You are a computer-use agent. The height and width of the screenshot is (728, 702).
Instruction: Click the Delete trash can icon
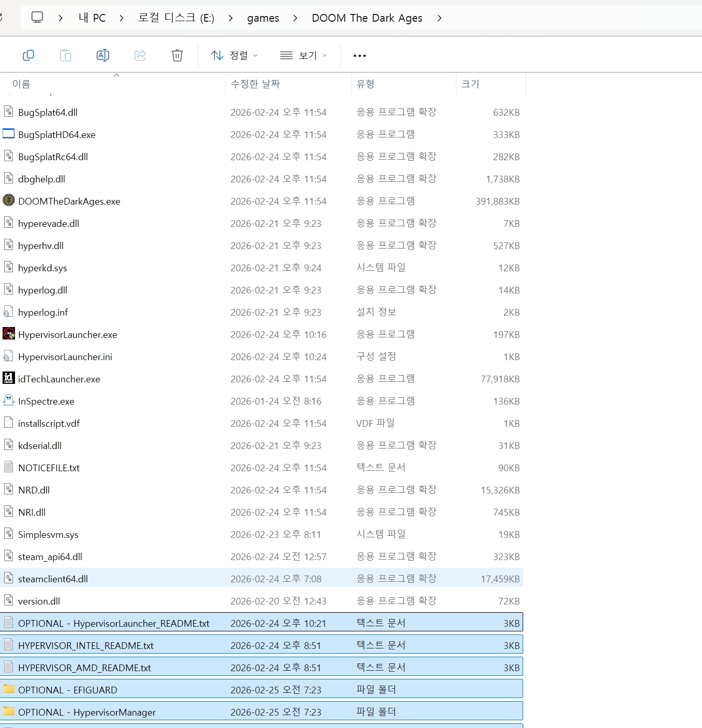tap(177, 55)
